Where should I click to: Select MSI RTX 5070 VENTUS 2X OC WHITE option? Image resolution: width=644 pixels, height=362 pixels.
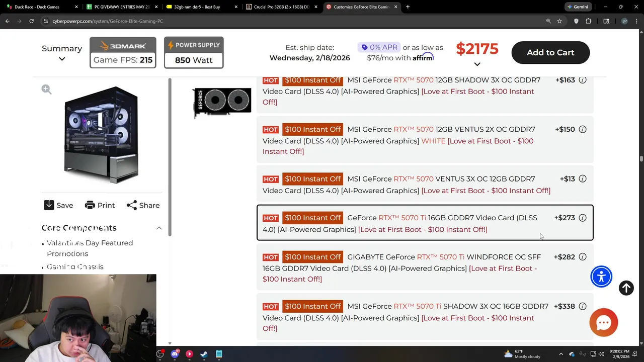425,140
